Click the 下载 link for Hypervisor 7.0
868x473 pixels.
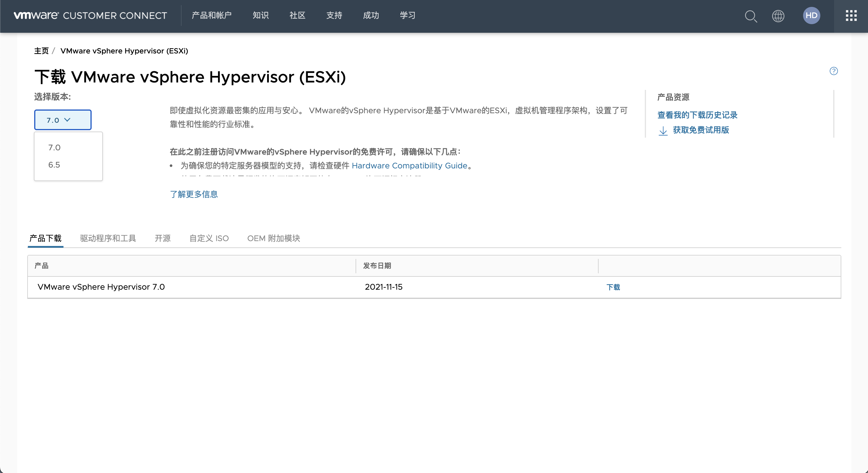pyautogui.click(x=613, y=287)
